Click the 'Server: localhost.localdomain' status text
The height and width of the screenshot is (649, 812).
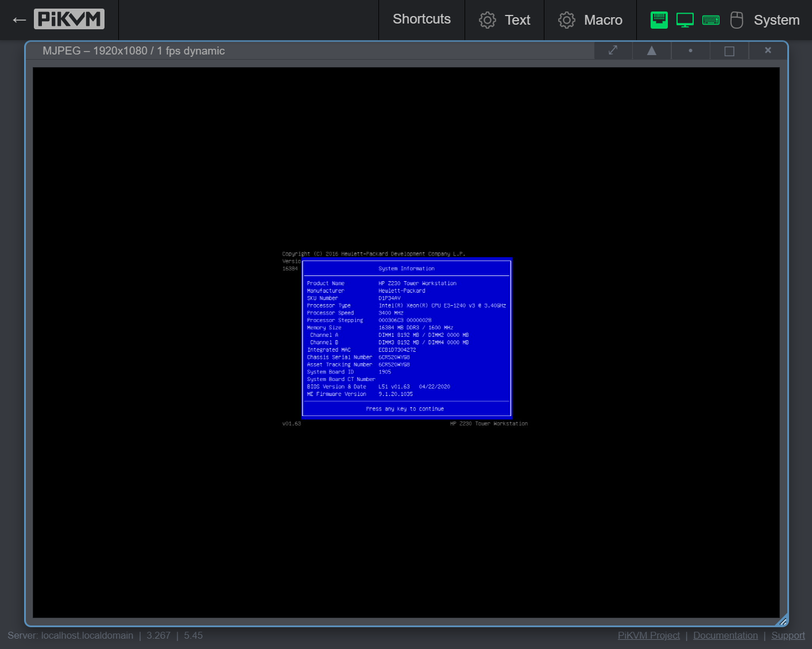click(x=71, y=635)
